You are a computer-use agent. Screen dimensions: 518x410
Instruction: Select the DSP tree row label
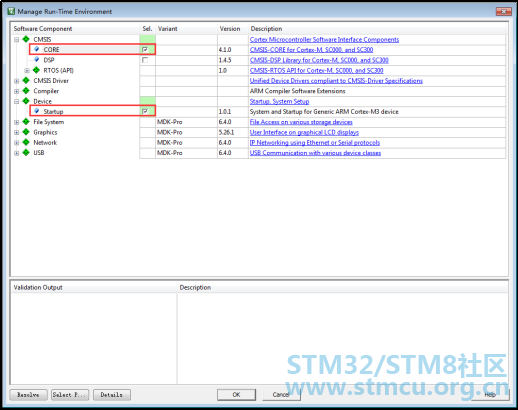click(x=49, y=60)
